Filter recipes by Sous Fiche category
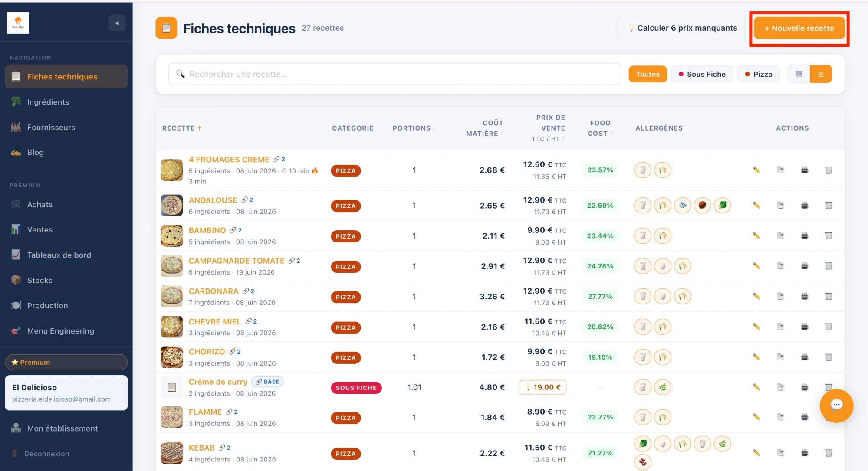 702,74
